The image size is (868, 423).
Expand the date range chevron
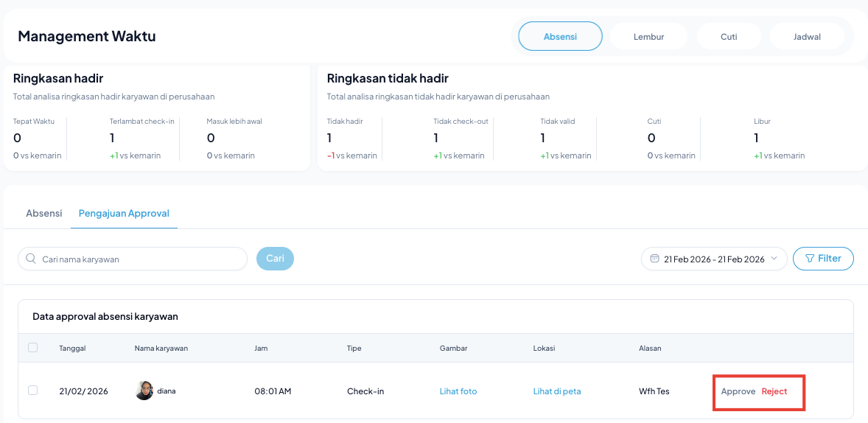(x=774, y=259)
